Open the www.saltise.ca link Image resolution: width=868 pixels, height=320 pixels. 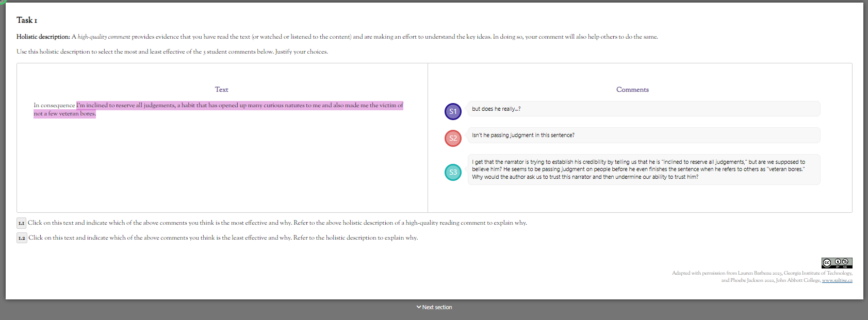click(x=837, y=280)
